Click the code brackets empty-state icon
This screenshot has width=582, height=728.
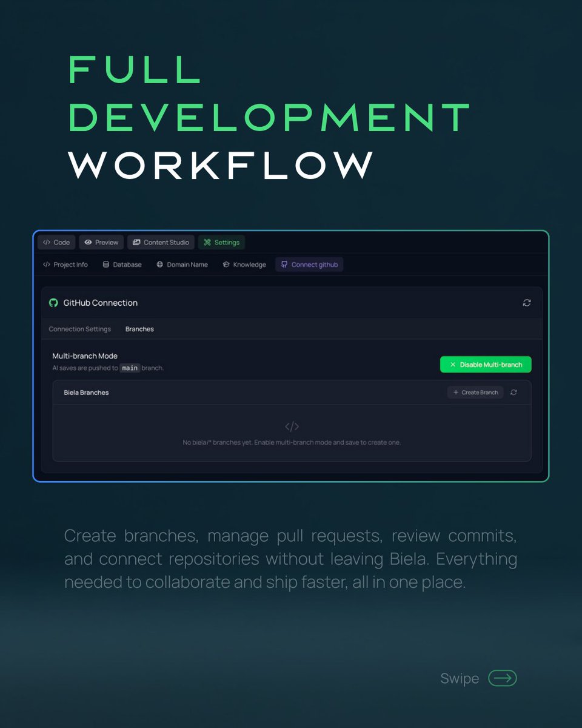(292, 426)
